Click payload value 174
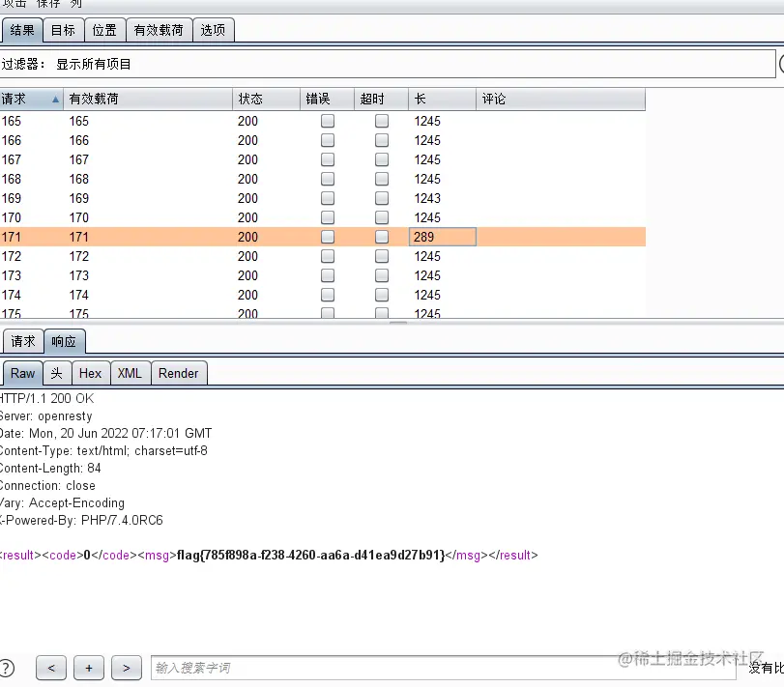The image size is (784, 687). pos(78,295)
